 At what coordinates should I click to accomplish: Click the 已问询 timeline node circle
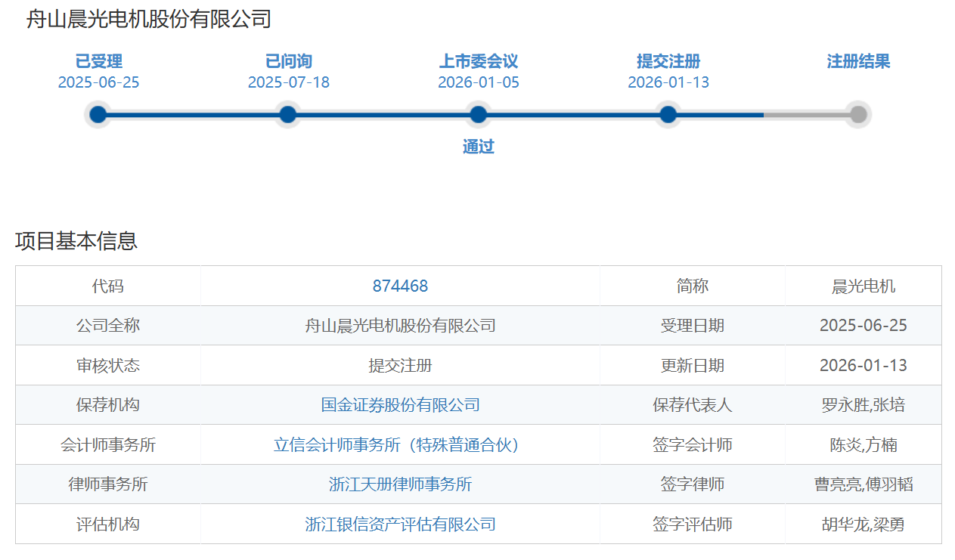click(287, 115)
